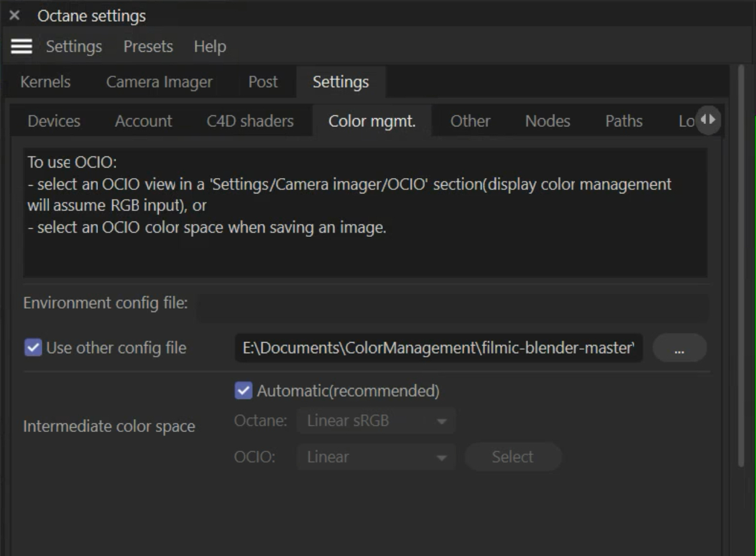Viewport: 756px width, 556px height.
Task: Click the browse (...) button for config file
Action: click(679, 349)
